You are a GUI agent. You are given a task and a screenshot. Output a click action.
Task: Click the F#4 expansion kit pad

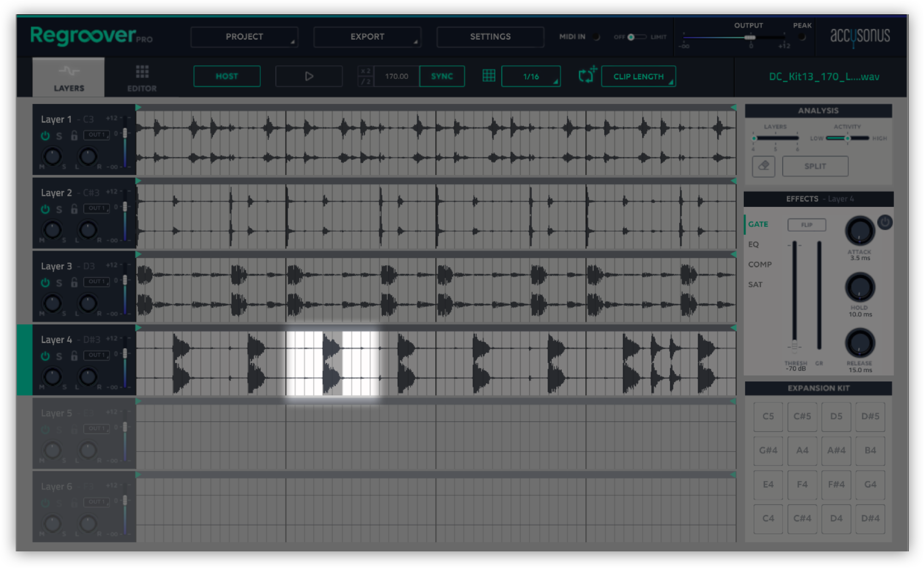[836, 484]
